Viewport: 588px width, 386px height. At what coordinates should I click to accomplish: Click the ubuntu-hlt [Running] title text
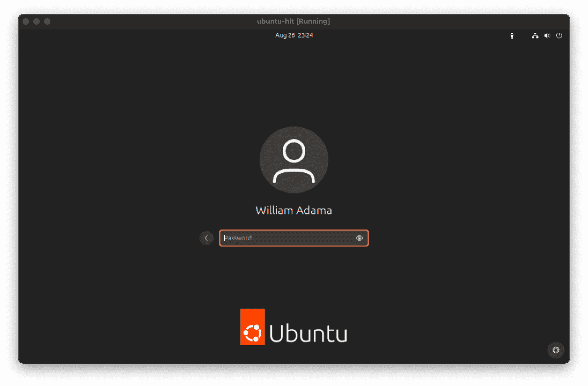pos(293,21)
